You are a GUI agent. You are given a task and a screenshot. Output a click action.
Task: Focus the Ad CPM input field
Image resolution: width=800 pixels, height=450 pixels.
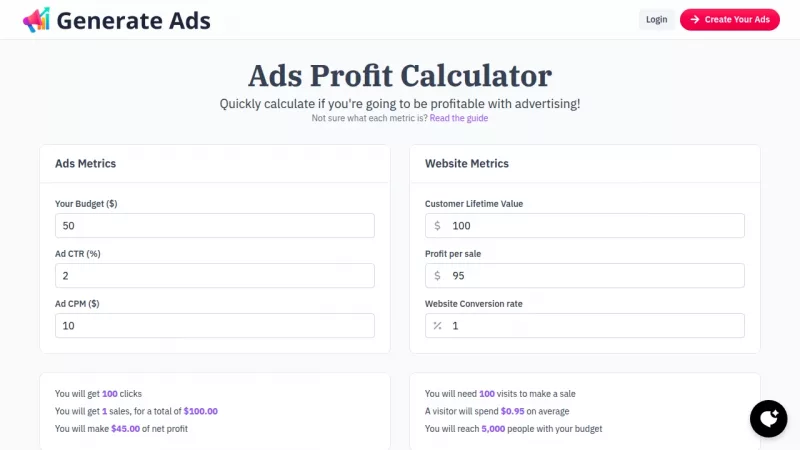(x=215, y=326)
